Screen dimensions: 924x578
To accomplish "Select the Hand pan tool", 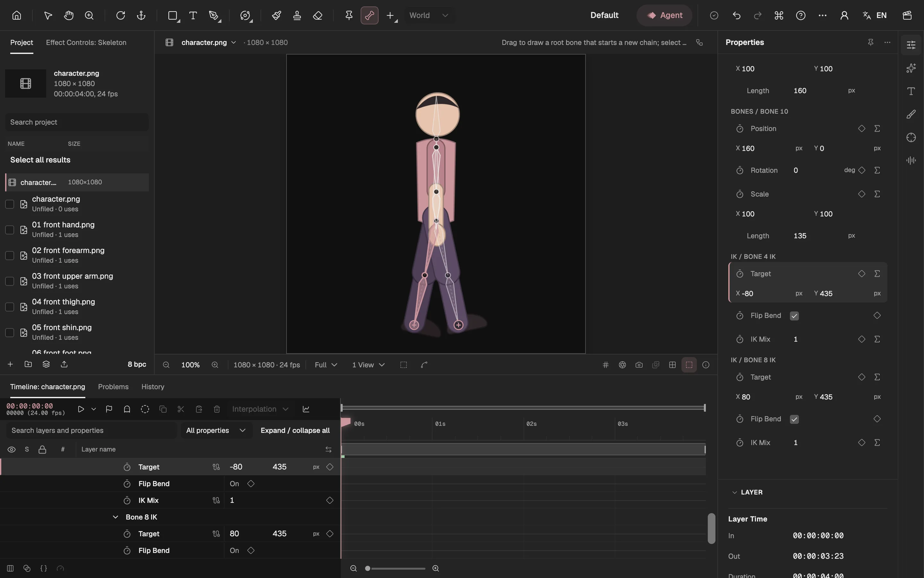I will [x=69, y=15].
